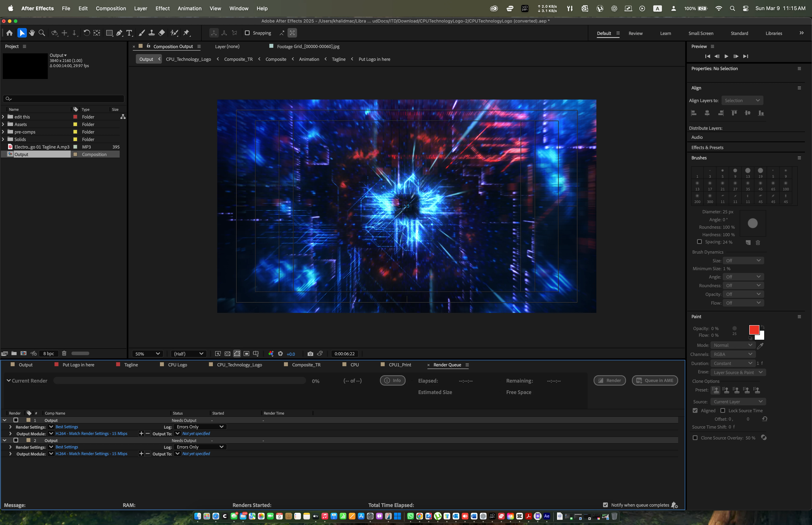Enable the Snapping checkbox
This screenshot has width=812, height=525.
247,33
